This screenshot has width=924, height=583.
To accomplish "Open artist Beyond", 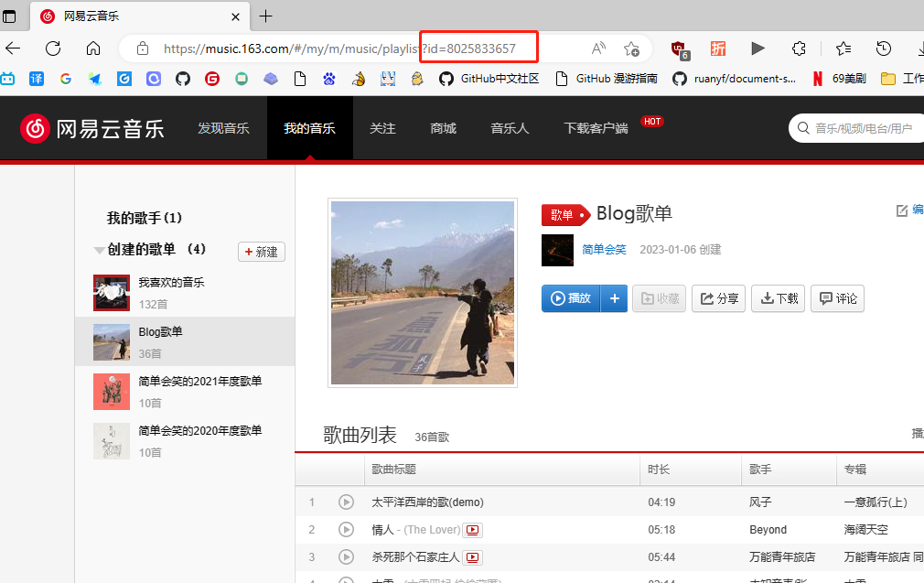I will click(x=768, y=529).
